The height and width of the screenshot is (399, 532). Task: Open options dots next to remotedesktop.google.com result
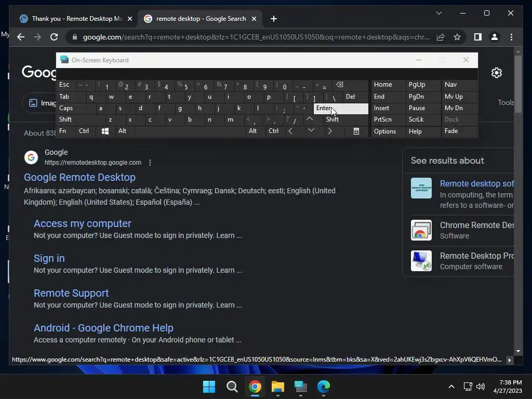coord(150,163)
